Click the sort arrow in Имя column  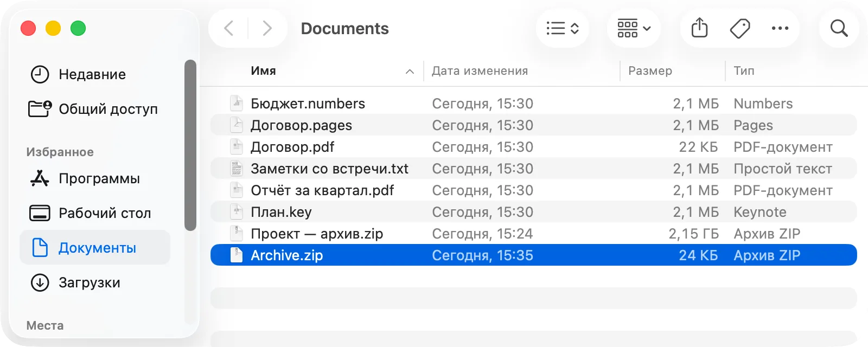[410, 72]
